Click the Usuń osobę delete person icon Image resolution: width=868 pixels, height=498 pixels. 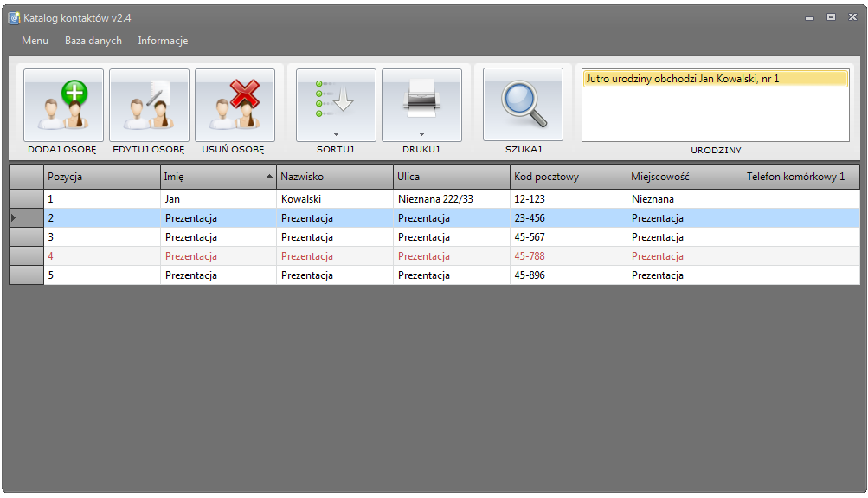click(235, 106)
